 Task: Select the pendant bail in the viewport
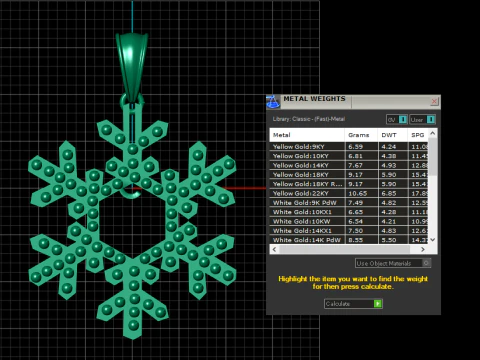pos(132,67)
